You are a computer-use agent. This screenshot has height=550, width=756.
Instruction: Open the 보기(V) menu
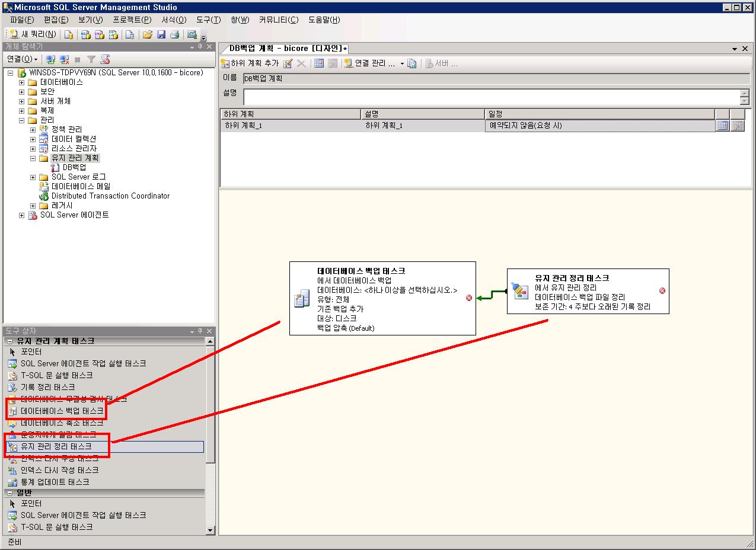click(90, 20)
